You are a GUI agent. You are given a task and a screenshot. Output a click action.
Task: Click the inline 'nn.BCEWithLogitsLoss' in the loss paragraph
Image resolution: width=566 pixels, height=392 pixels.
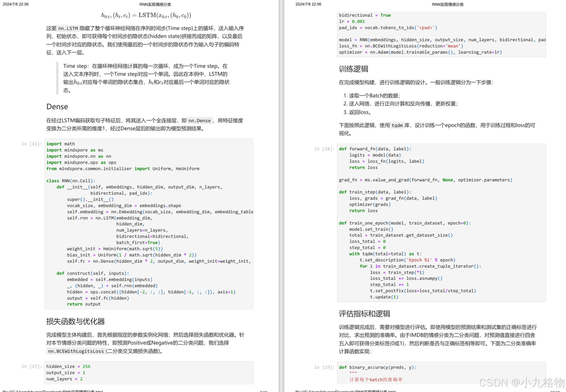click(x=76, y=351)
